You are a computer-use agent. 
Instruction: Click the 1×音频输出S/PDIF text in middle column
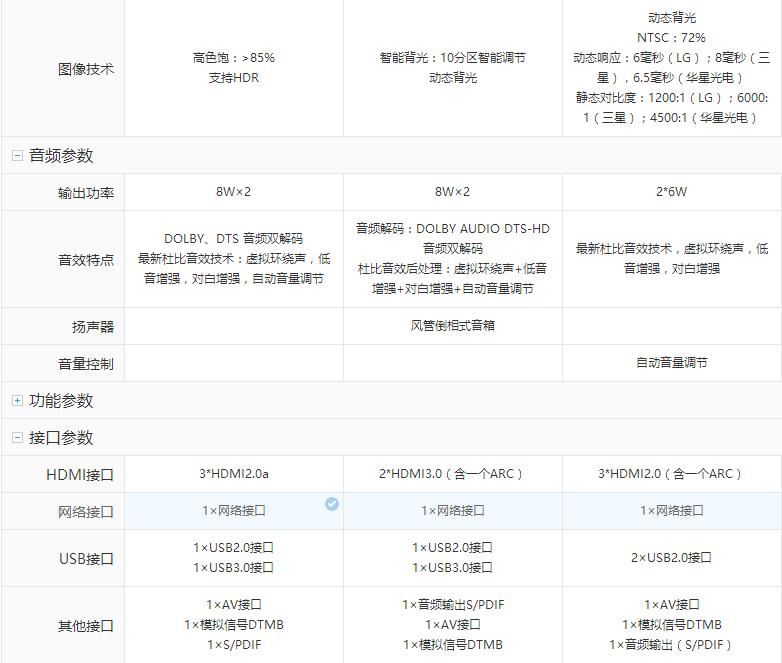[x=453, y=605]
